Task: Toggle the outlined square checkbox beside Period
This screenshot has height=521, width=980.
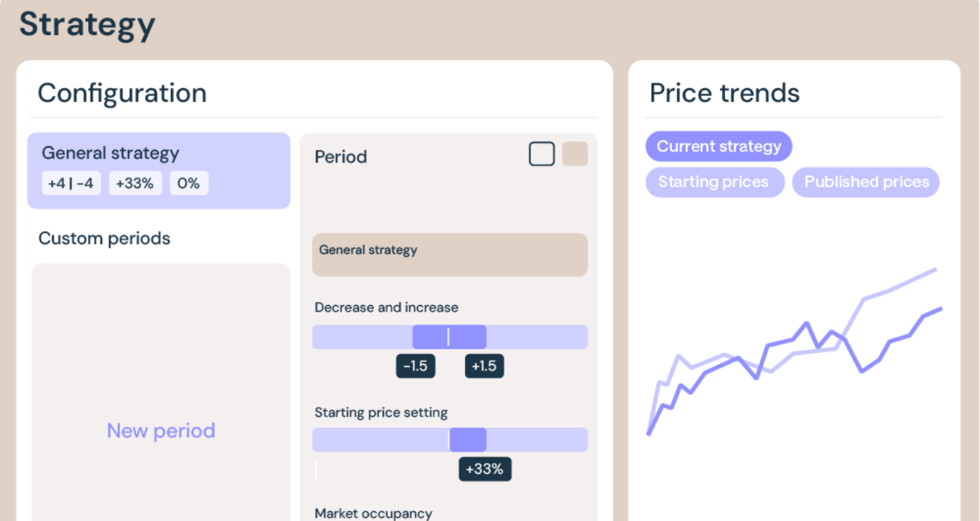Action: [x=541, y=154]
